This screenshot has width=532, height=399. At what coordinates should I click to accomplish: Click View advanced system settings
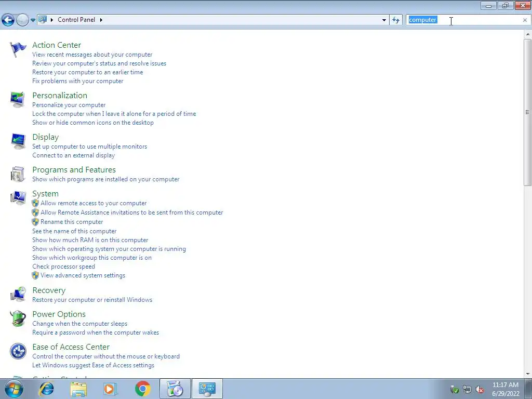(x=83, y=275)
